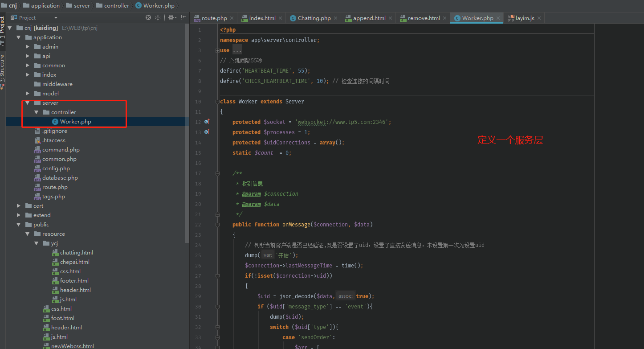Fold the onMessage function at line 22
Image resolution: width=644 pixels, height=349 pixels.
click(x=217, y=225)
